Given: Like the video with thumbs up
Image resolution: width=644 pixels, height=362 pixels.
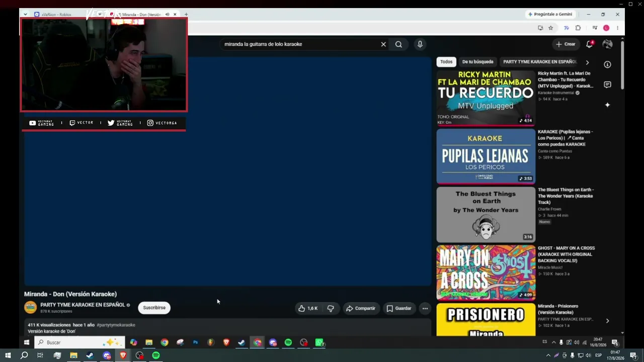Looking at the screenshot, I should click(308, 308).
